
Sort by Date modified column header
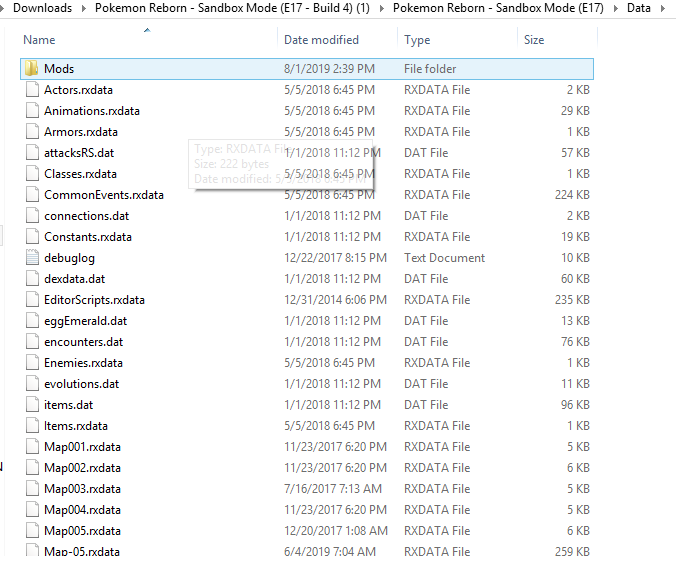(x=321, y=40)
